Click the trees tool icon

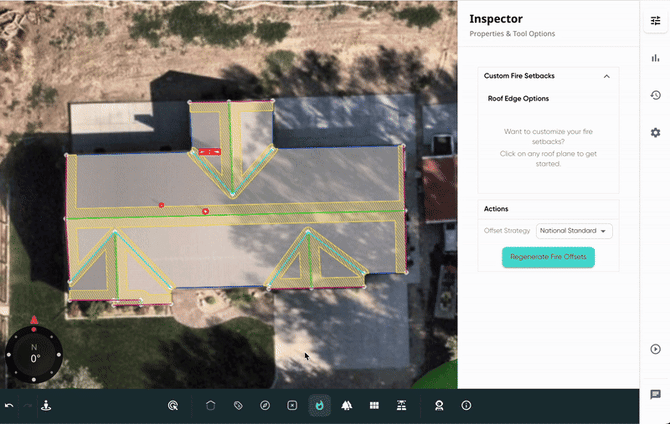[347, 406]
